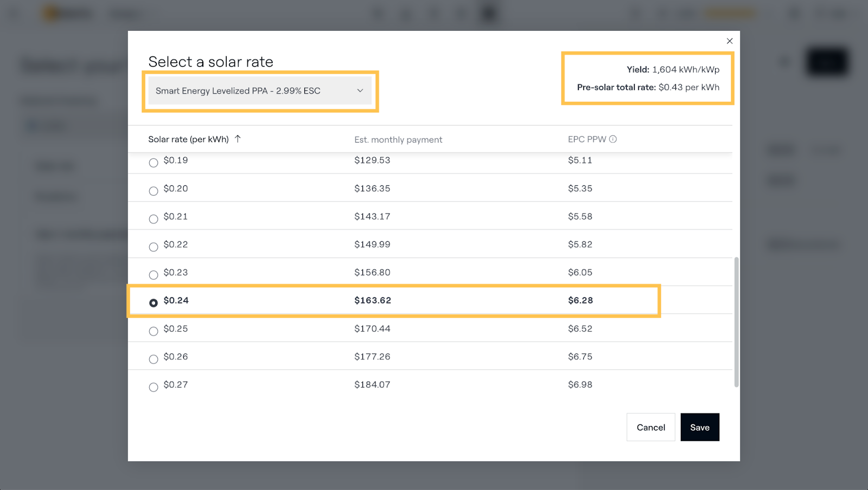
Task: Open the Smart Energy Levelized PPA dropdown
Action: tap(259, 91)
